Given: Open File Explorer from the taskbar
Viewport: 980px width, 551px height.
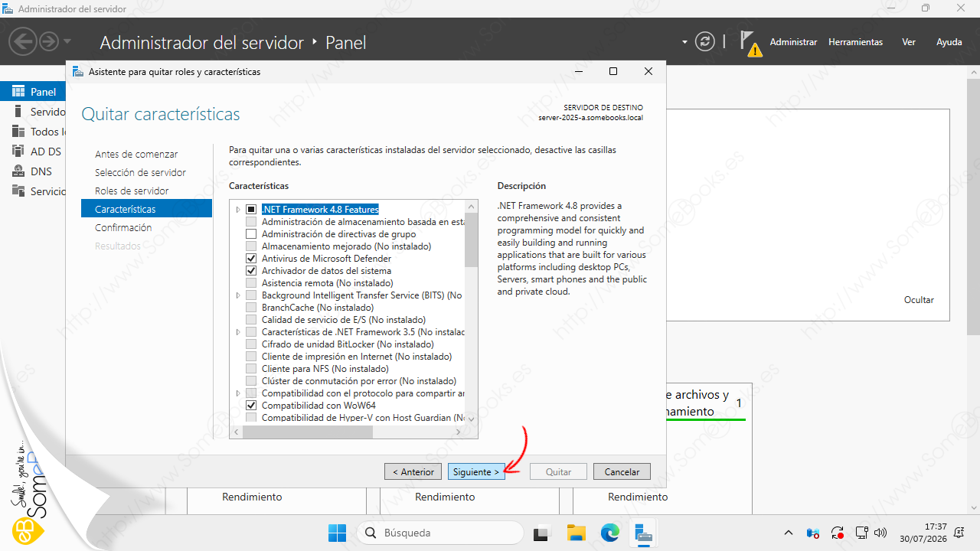Looking at the screenshot, I should [x=576, y=533].
